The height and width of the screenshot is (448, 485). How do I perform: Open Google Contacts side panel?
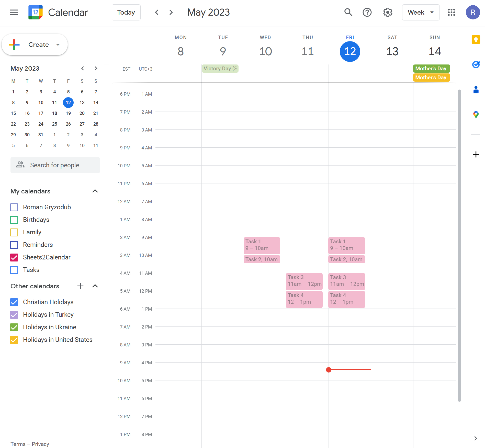click(x=476, y=90)
